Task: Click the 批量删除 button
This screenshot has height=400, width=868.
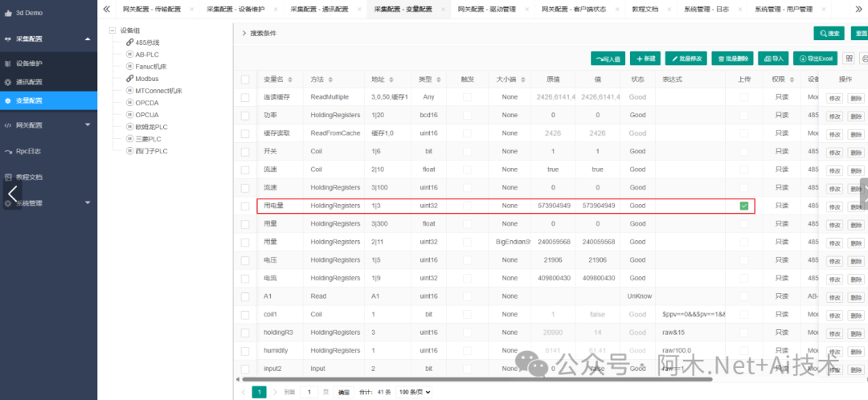Action: click(x=732, y=58)
